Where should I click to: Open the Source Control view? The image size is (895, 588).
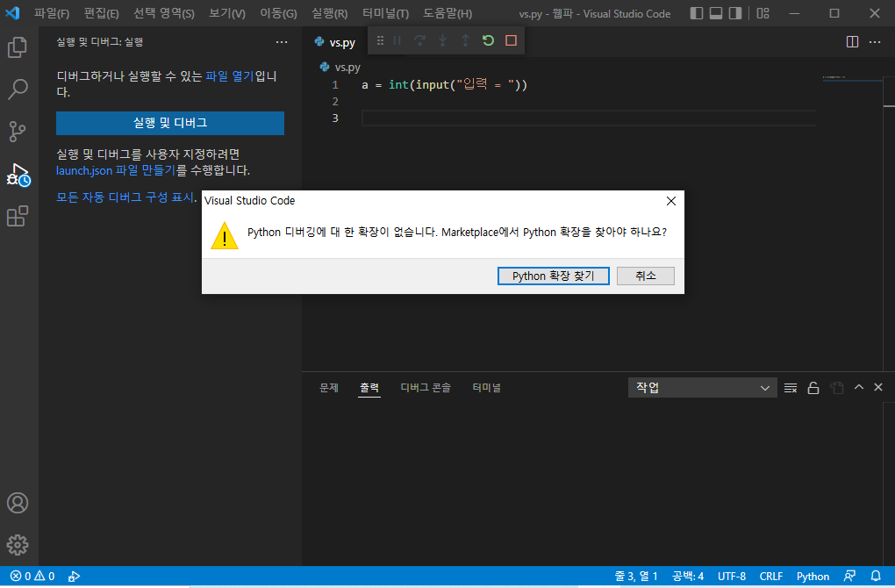[18, 132]
